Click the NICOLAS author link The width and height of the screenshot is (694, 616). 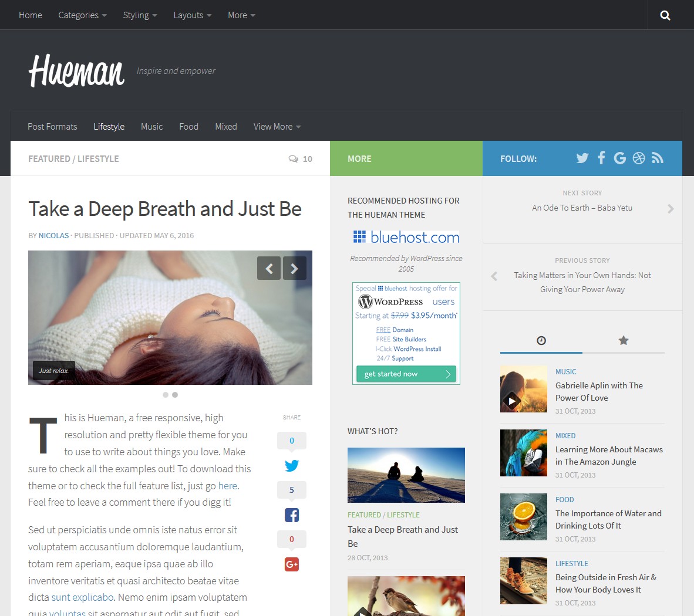pos(53,235)
